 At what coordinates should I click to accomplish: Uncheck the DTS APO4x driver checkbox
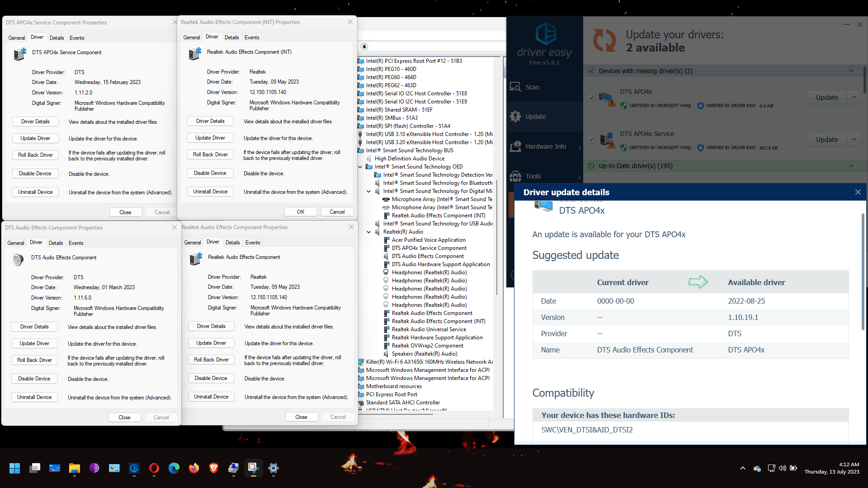point(591,97)
